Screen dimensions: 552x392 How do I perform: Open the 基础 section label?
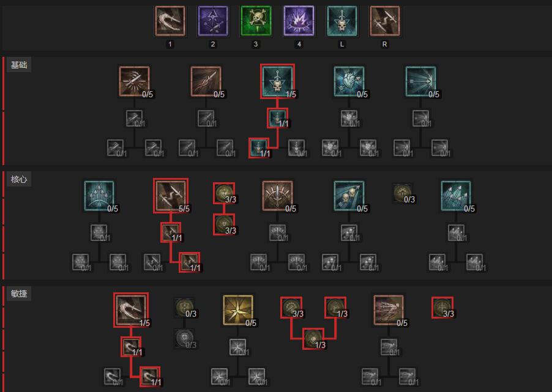(x=19, y=65)
